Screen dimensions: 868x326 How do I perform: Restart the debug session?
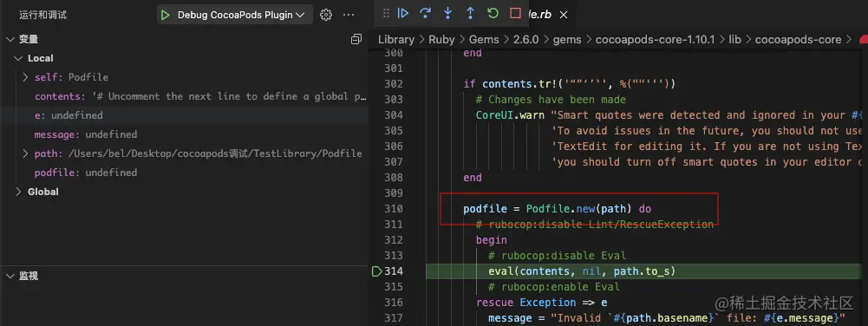coord(493,13)
